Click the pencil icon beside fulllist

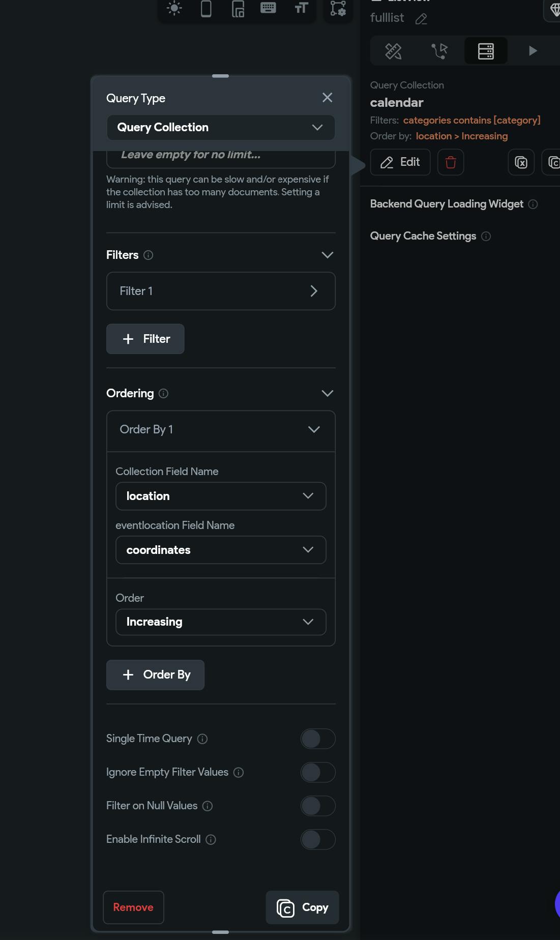[421, 19]
